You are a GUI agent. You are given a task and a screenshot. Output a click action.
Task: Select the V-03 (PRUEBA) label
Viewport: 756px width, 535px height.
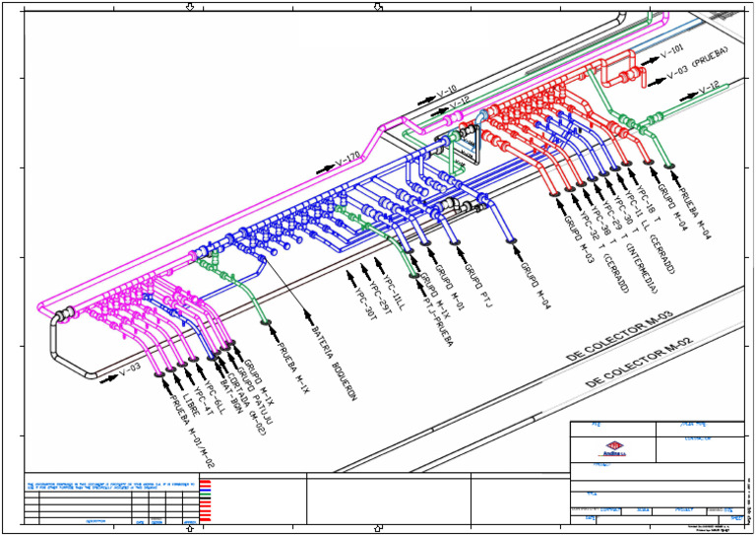698,63
